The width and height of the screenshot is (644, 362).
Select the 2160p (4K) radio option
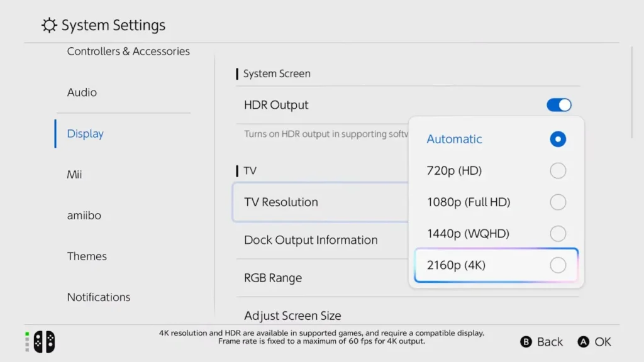point(557,265)
